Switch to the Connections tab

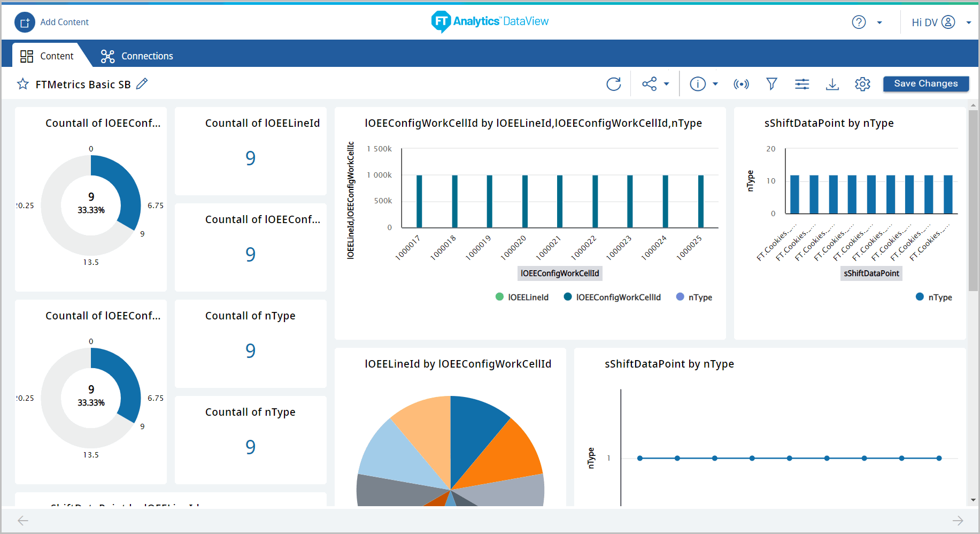tap(137, 56)
